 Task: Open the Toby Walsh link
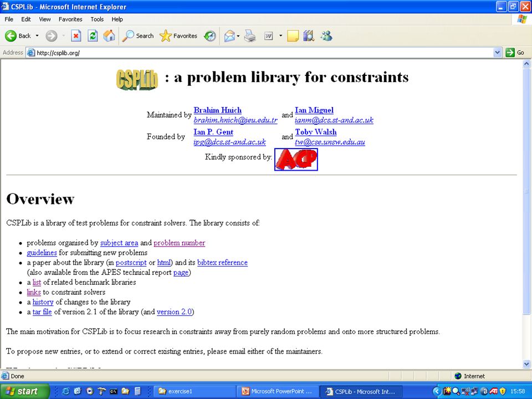click(316, 132)
